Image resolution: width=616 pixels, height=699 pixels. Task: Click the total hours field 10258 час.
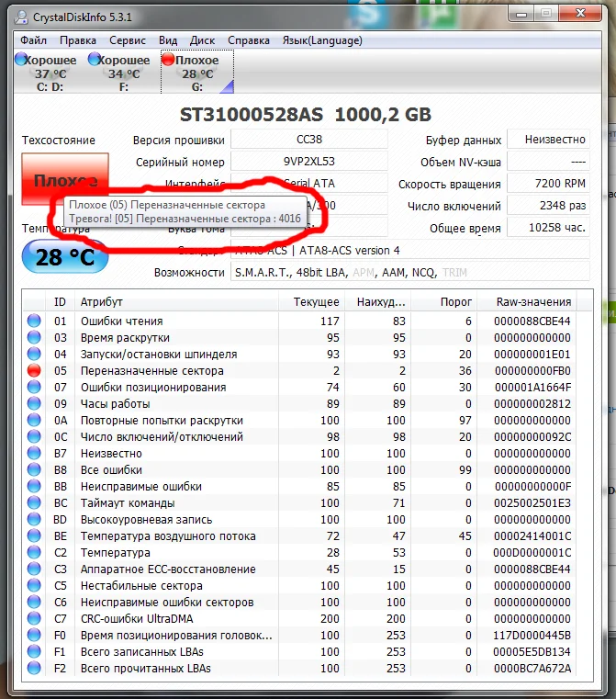point(548,228)
